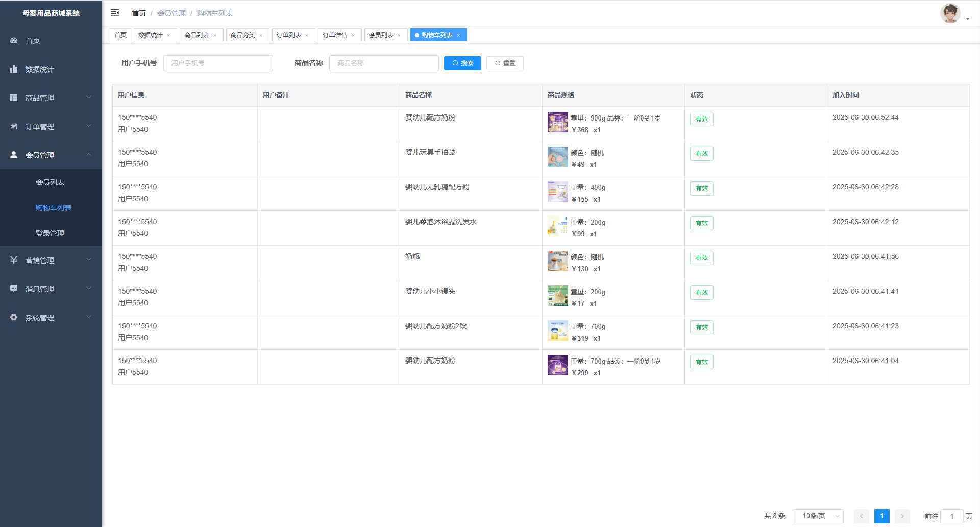Viewport: 980px width, 527px height.
Task: Close the active 购物车列表 tab
Action: (458, 35)
